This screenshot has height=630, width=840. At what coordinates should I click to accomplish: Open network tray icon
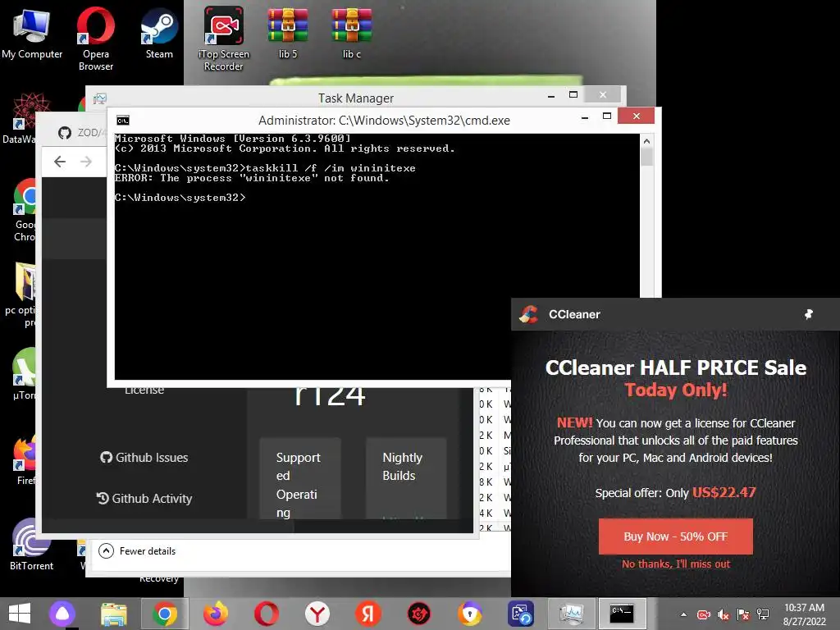pos(763,614)
